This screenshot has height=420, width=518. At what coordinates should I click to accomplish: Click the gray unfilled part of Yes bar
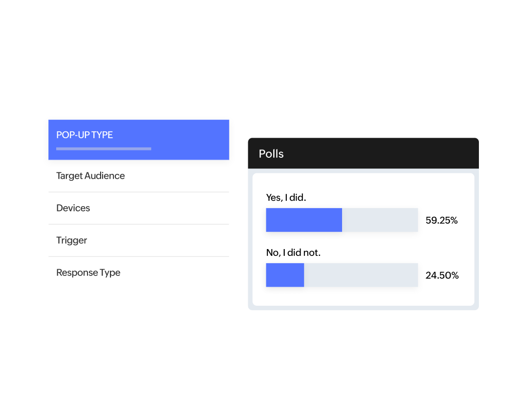pyautogui.click(x=380, y=220)
